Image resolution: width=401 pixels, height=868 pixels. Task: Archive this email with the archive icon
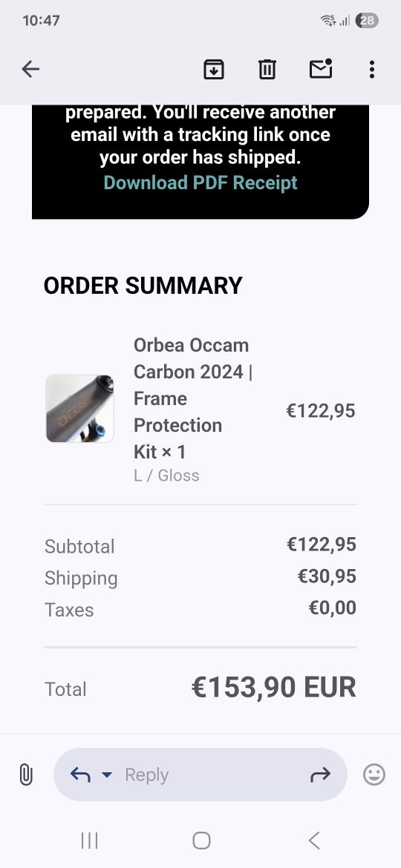tap(214, 69)
